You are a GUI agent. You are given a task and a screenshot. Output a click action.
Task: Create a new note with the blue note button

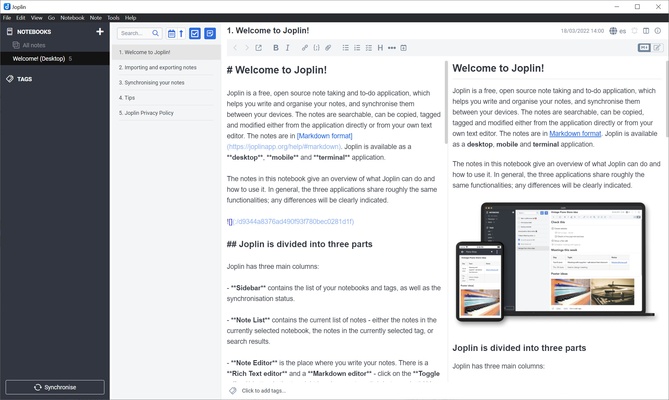click(210, 33)
